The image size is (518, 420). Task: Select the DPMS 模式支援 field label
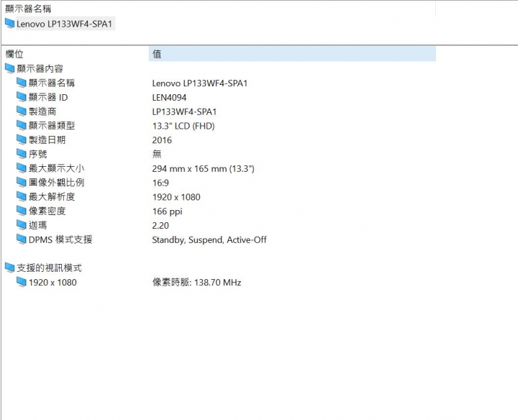[x=60, y=239]
